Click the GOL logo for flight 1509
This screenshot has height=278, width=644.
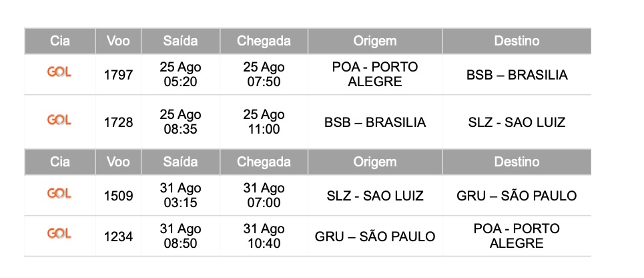[x=59, y=193]
